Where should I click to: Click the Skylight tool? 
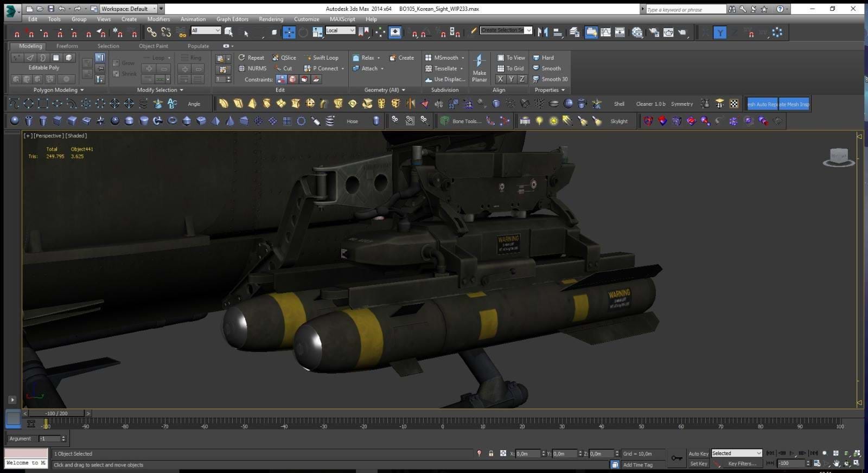tap(619, 122)
